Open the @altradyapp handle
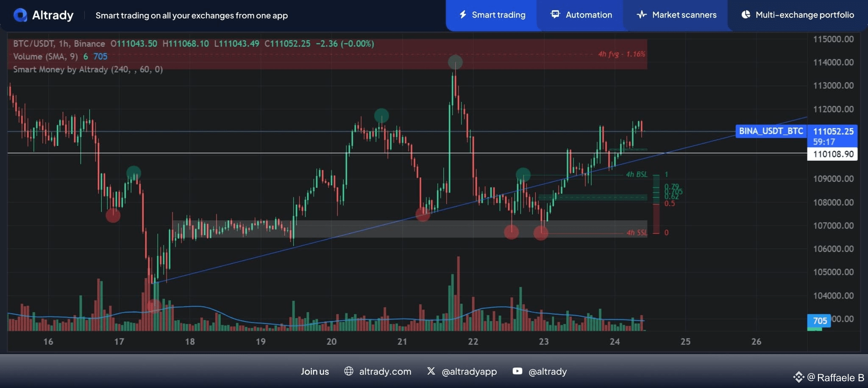 pos(469,372)
